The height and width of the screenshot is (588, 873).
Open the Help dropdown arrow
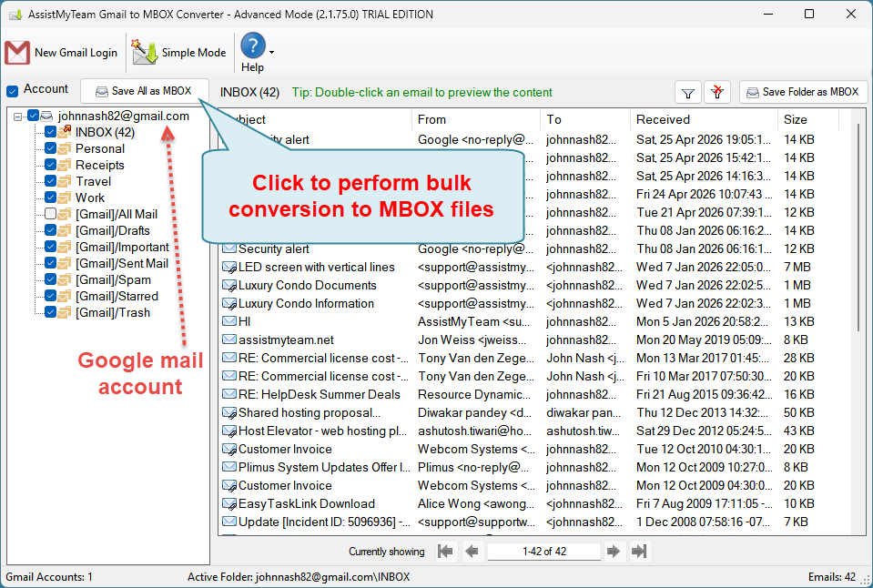pos(271,52)
